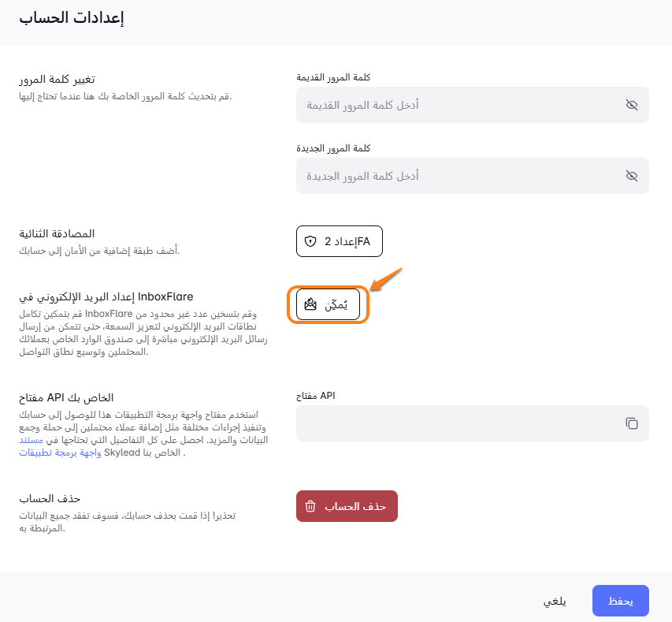Reveal the new password with the eye icon
672x622 pixels.
[631, 176]
